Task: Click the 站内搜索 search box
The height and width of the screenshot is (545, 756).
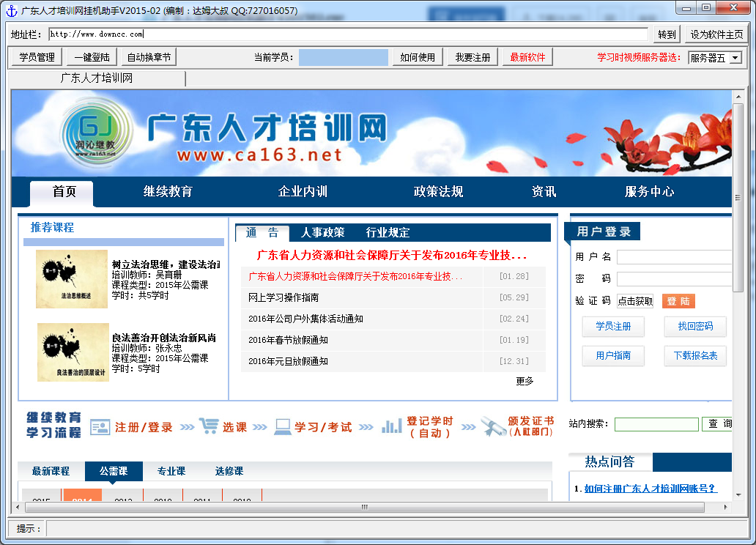Action: (656, 424)
